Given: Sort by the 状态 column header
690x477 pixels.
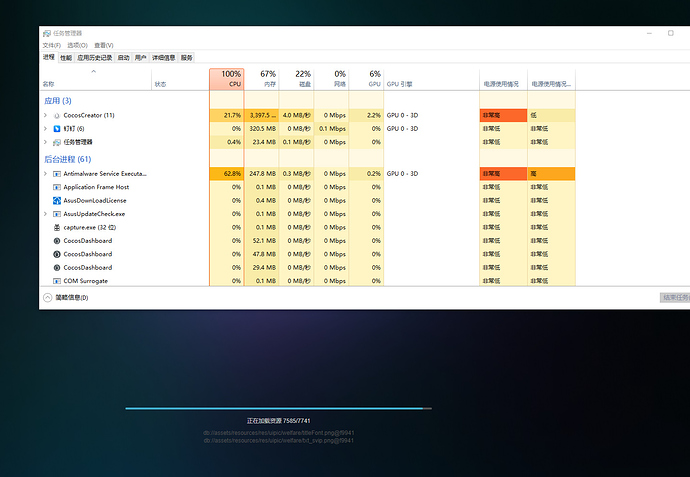Looking at the screenshot, I should (180, 79).
